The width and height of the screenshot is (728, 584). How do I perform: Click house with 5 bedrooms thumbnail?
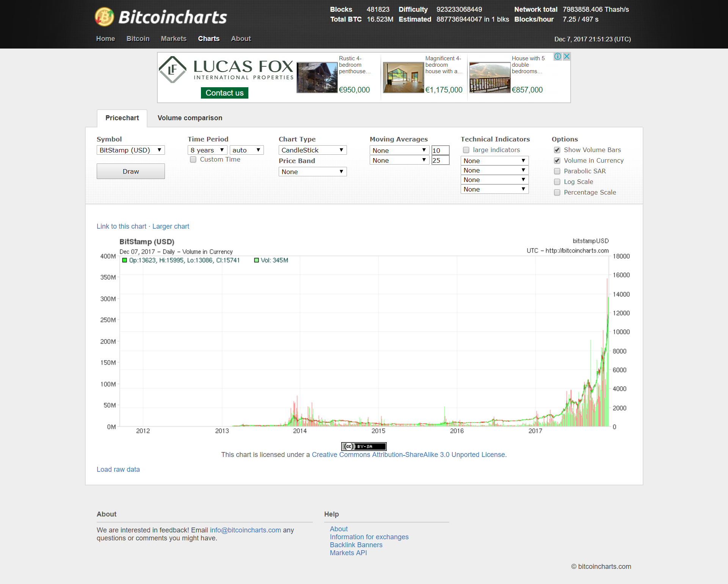(x=490, y=78)
